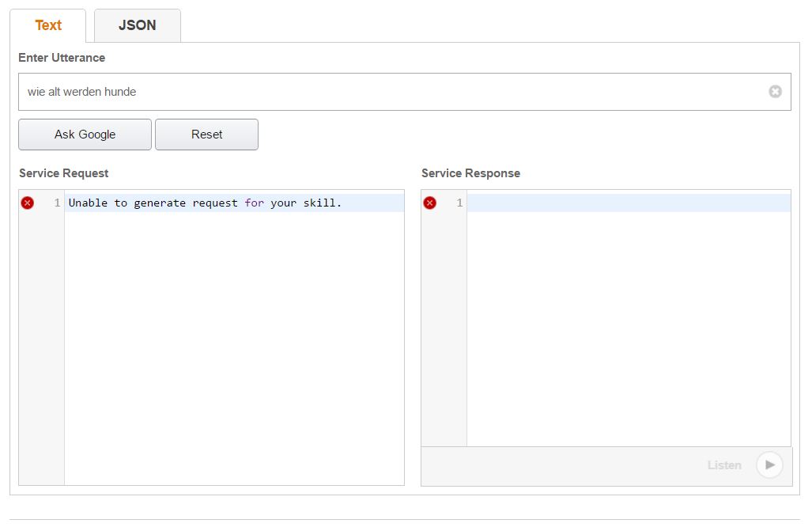This screenshot has width=812, height=527.
Task: Select line number 1 in Service Response
Action: (x=459, y=203)
